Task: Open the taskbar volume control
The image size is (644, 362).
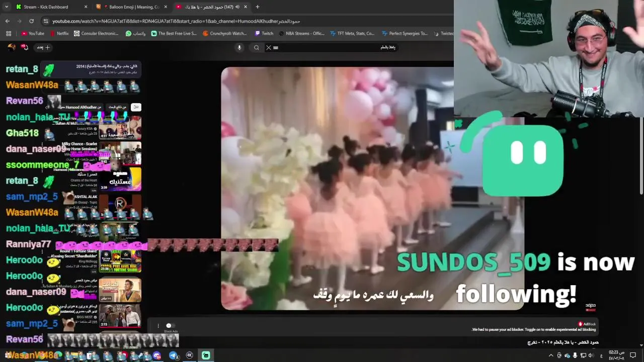Action: [591, 355]
